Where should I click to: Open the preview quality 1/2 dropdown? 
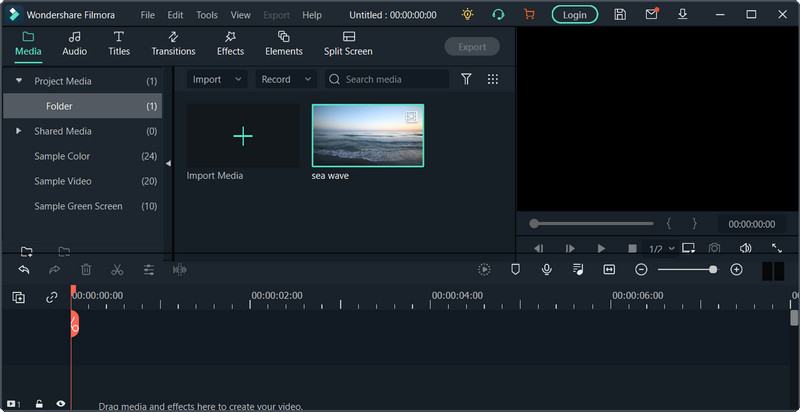[662, 249]
